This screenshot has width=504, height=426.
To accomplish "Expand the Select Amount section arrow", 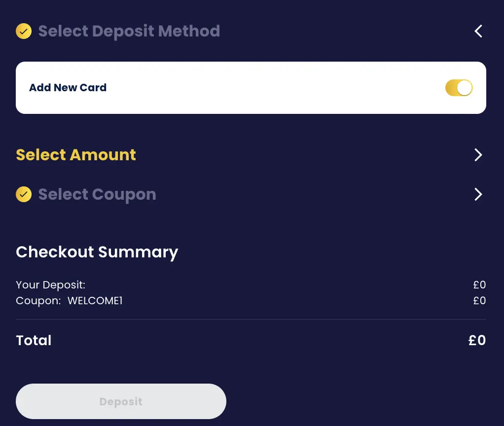I will tap(478, 155).
